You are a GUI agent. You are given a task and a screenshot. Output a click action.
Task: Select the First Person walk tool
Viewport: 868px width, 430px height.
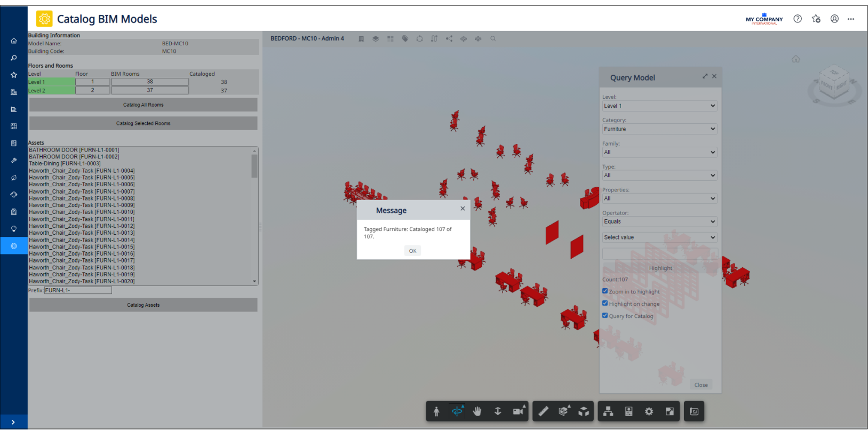coord(436,411)
